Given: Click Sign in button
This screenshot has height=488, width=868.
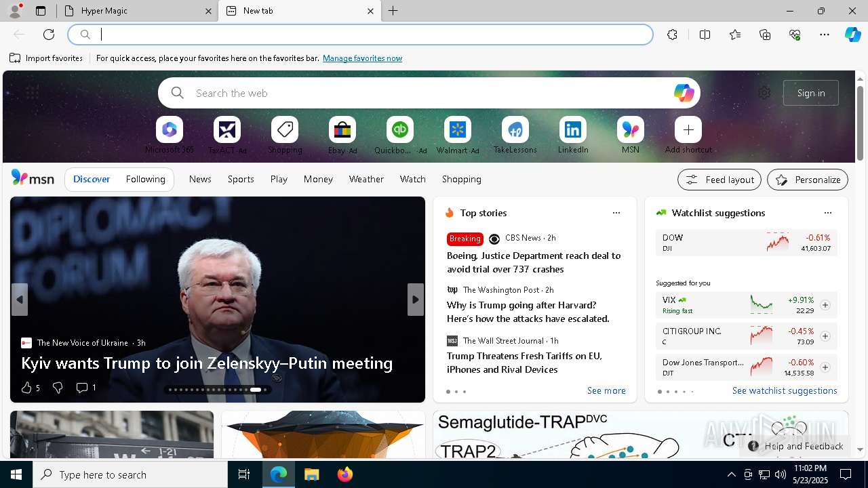Looking at the screenshot, I should point(811,93).
